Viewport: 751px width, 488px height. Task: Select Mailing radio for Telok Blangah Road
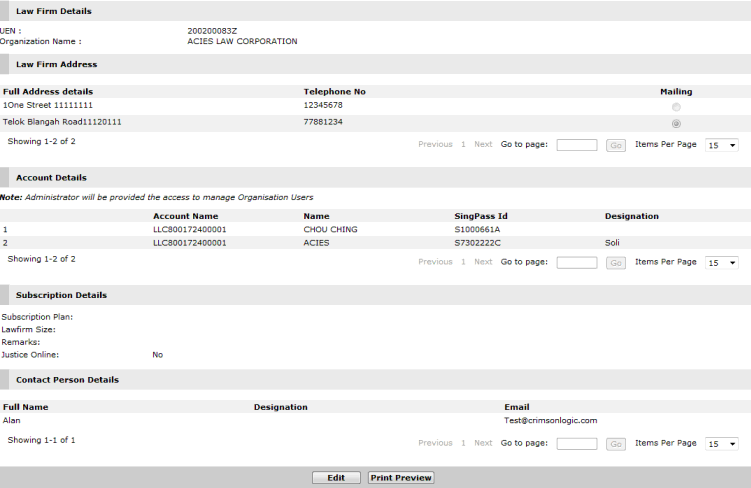676,123
